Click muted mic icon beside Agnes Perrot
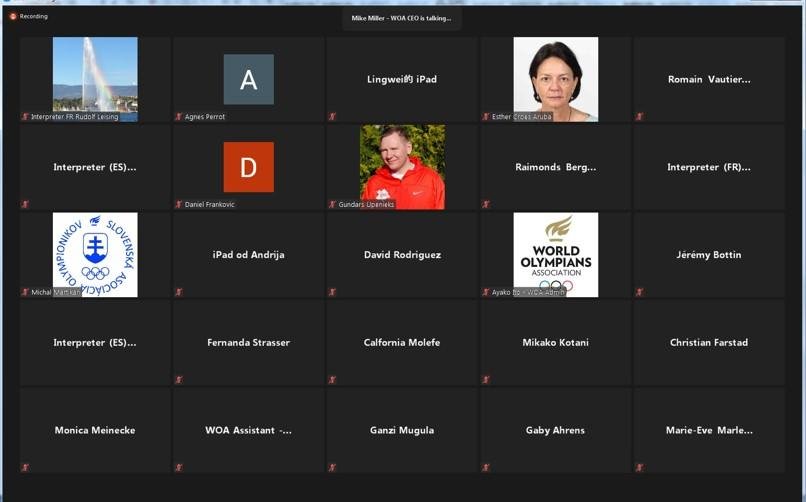806x502 pixels. (x=179, y=117)
